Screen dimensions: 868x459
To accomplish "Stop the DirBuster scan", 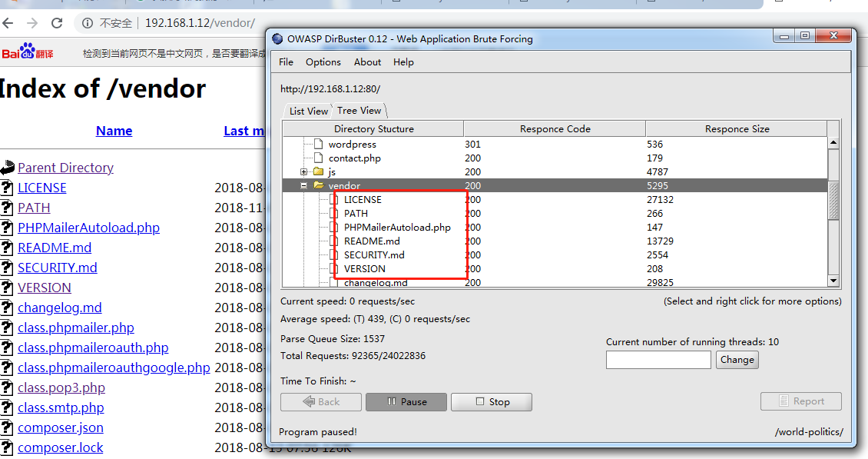I will (x=492, y=402).
